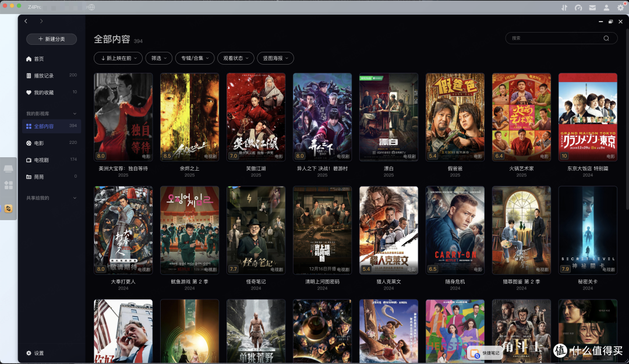
Task: Open the 猎人克莱文 poster
Action: point(388,231)
